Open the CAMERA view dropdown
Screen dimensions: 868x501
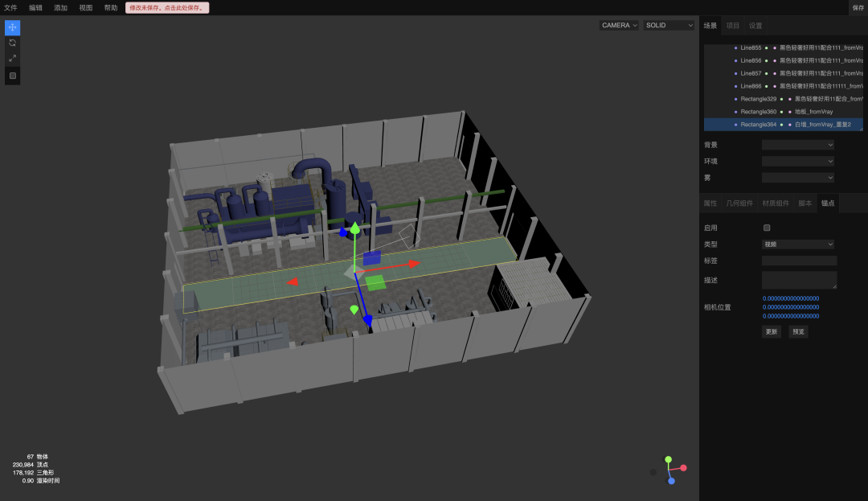tap(619, 25)
